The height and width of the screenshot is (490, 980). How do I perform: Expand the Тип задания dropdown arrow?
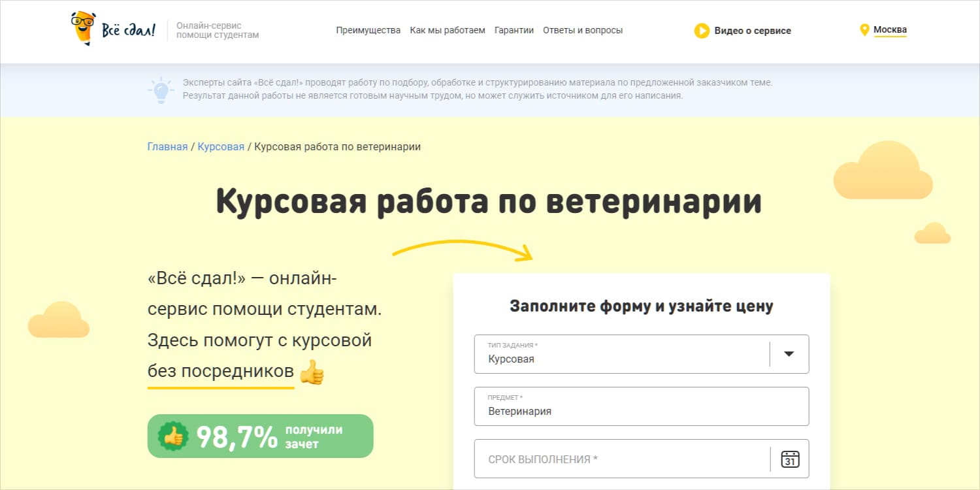pyautogui.click(x=789, y=354)
